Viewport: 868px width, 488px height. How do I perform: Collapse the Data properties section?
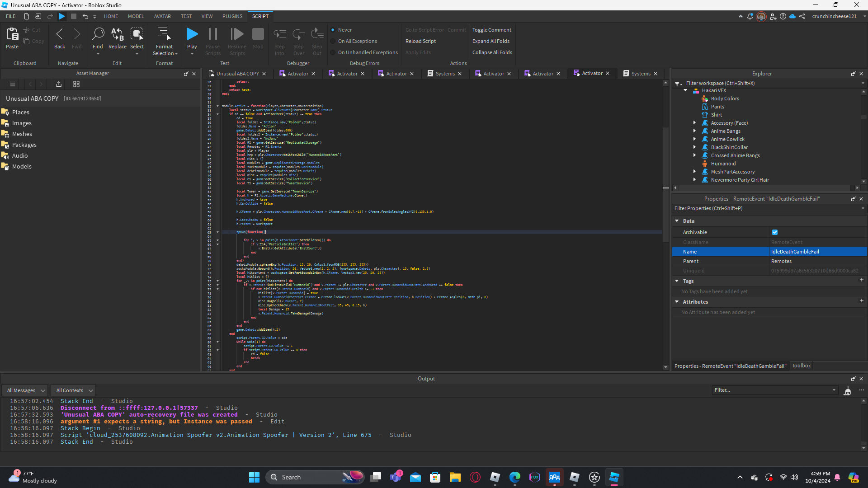coord(677,221)
